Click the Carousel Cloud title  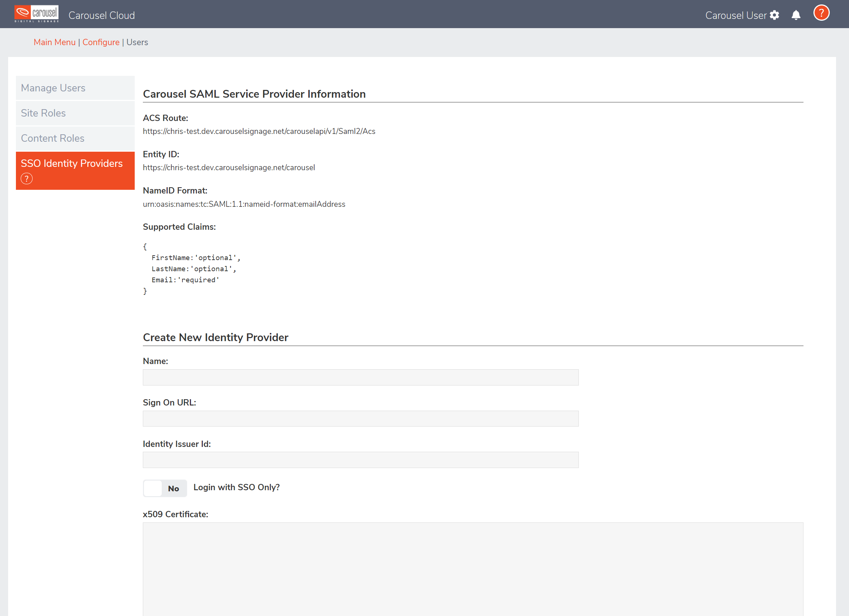coord(101,15)
